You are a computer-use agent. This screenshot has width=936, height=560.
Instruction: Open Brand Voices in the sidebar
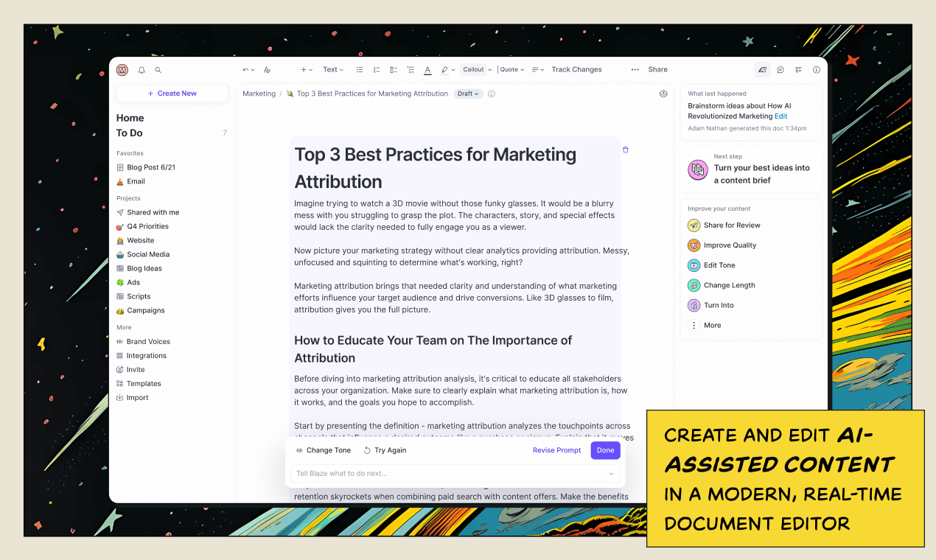point(147,342)
